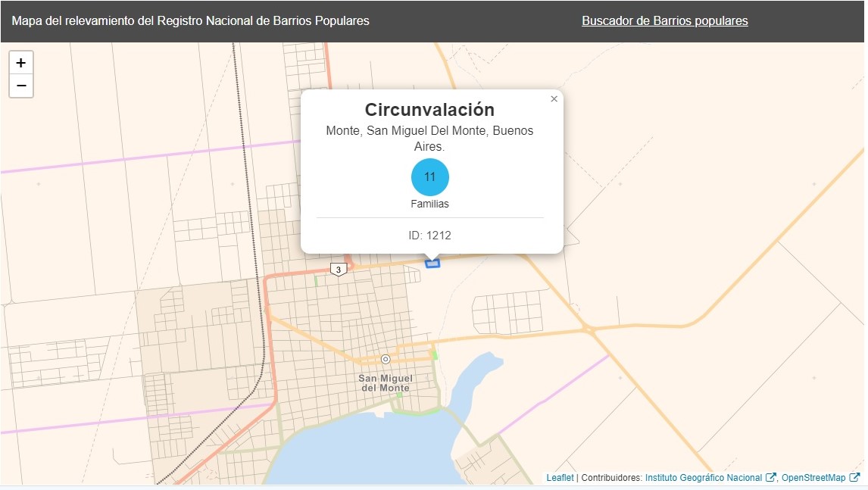Click the Route 3 highway shield
Screen dimensions: 868x490
[x=339, y=269]
